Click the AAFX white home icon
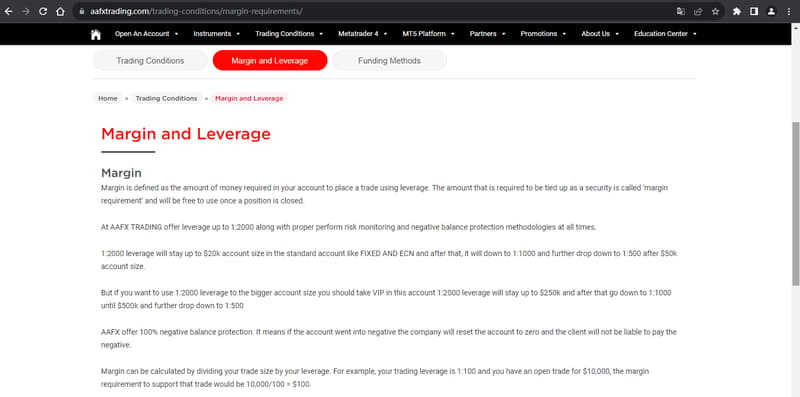Image resolution: width=800 pixels, height=397 pixels. pyautogui.click(x=95, y=34)
